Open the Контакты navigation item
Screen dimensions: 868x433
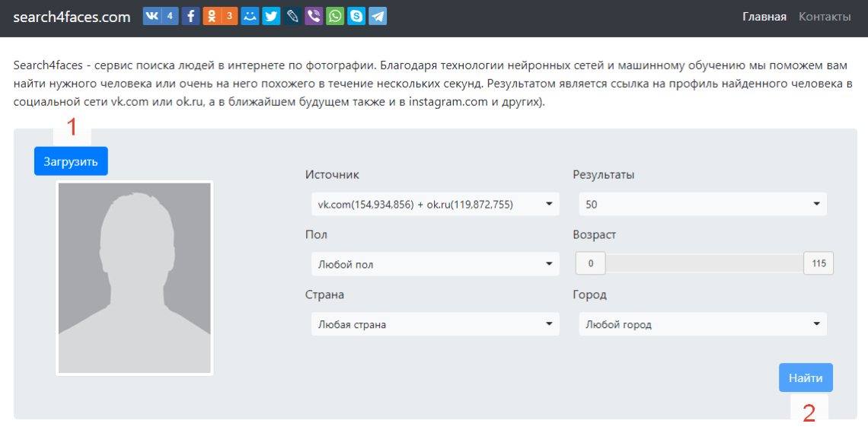click(825, 17)
